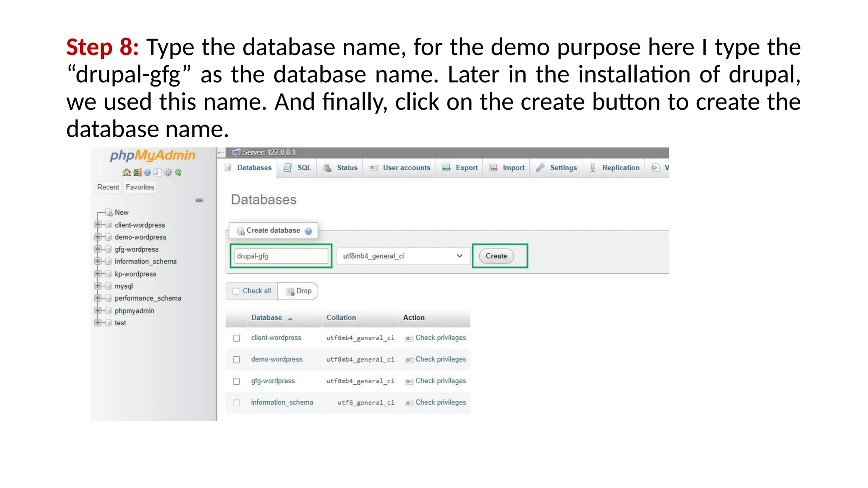Click privileges icon for client-wordpress row

click(x=409, y=338)
